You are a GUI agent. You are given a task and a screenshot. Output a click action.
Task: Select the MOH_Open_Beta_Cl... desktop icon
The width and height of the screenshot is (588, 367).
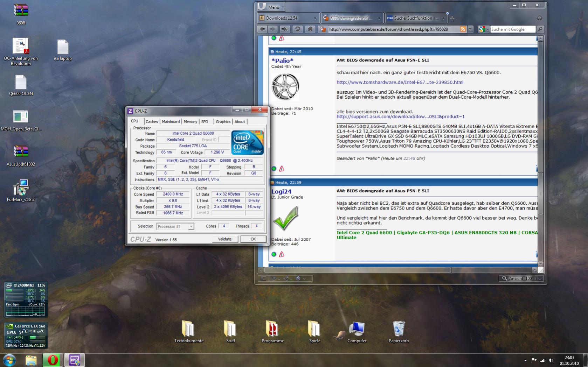(21, 121)
